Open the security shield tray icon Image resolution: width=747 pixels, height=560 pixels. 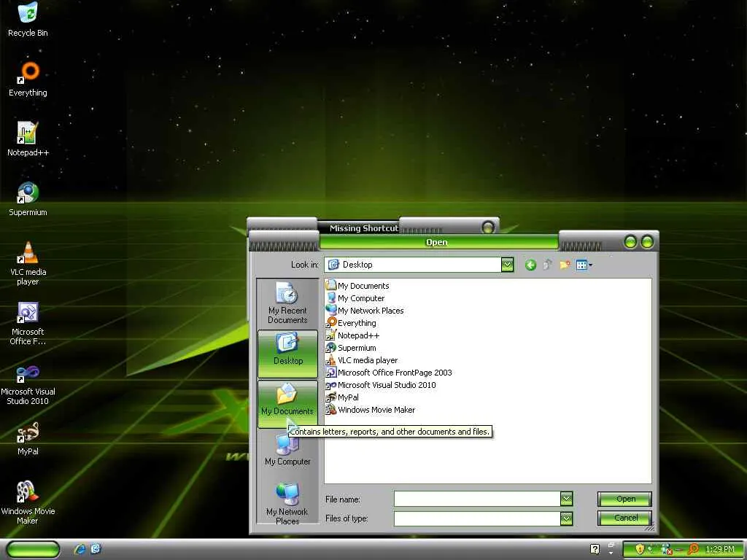(x=640, y=550)
